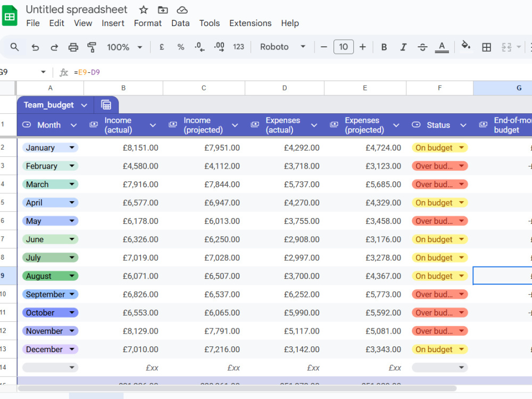Select row 9 header

pos(7,276)
